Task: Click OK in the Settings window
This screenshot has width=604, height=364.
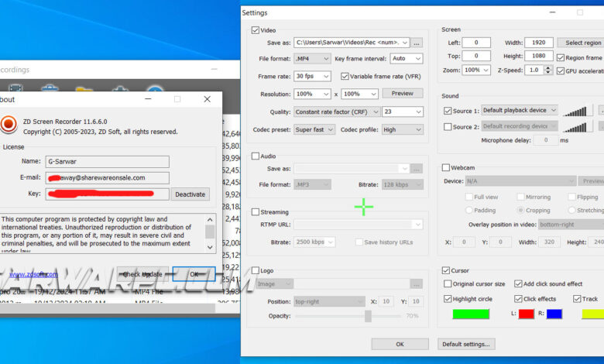Action: 400,344
